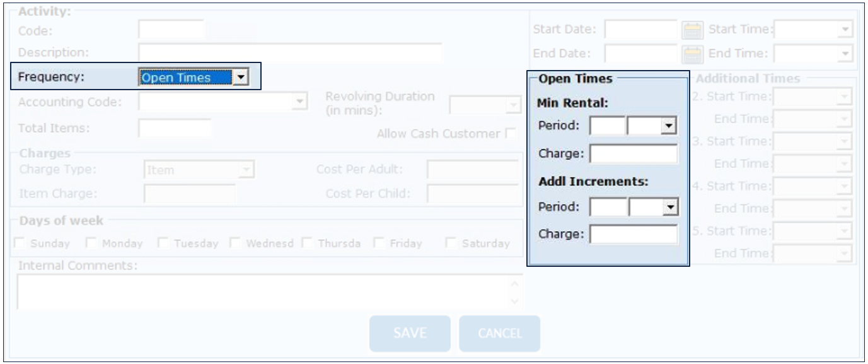
Task: Open the Frequency dropdown
Action: click(x=240, y=78)
